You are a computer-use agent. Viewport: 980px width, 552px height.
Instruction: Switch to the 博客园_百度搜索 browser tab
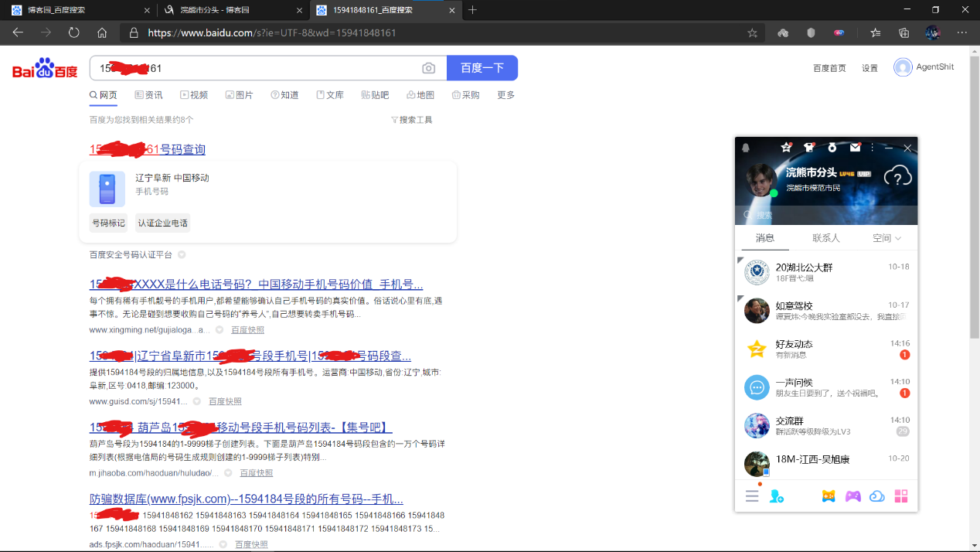point(80,10)
